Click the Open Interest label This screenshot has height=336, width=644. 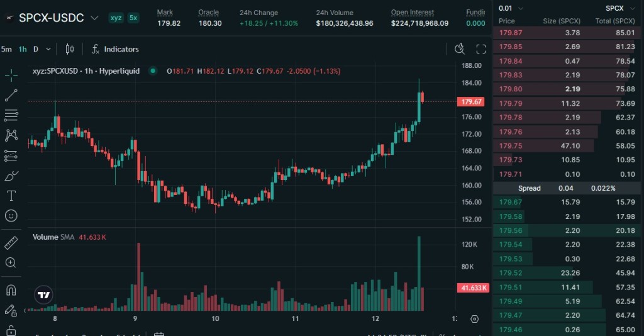point(413,13)
